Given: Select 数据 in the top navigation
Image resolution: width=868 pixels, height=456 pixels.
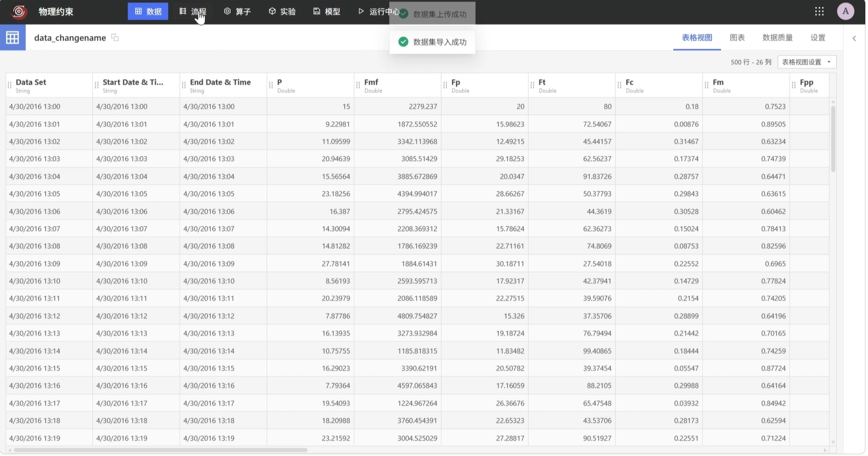Looking at the screenshot, I should coord(148,11).
